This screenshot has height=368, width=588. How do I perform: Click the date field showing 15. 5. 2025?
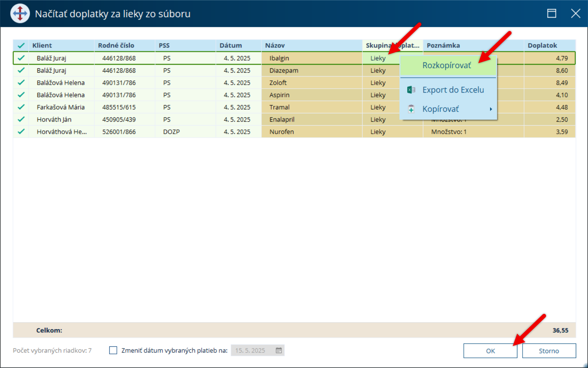point(258,350)
